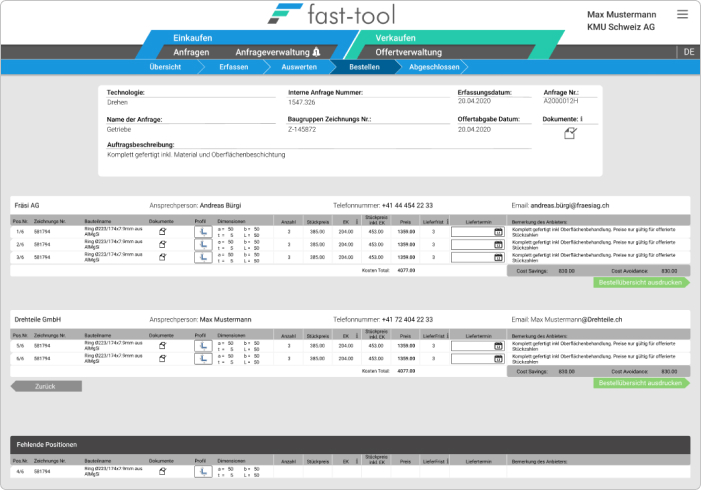Click the internal request number 1547.326
701x490 pixels.
click(x=301, y=102)
